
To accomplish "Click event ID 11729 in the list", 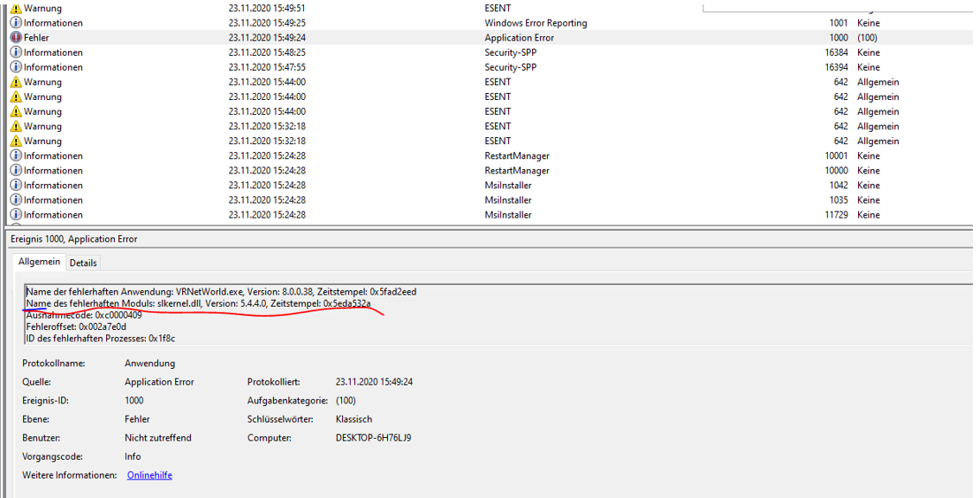I will pyautogui.click(x=836, y=215).
